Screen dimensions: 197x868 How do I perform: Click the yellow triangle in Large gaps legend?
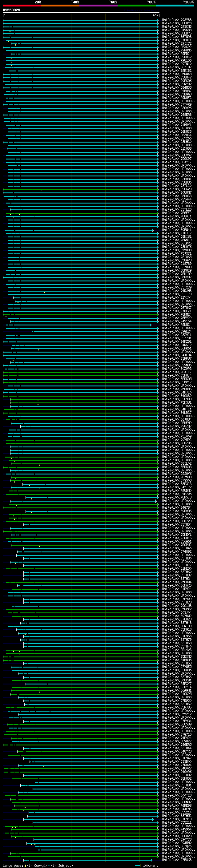[x=25, y=866]
